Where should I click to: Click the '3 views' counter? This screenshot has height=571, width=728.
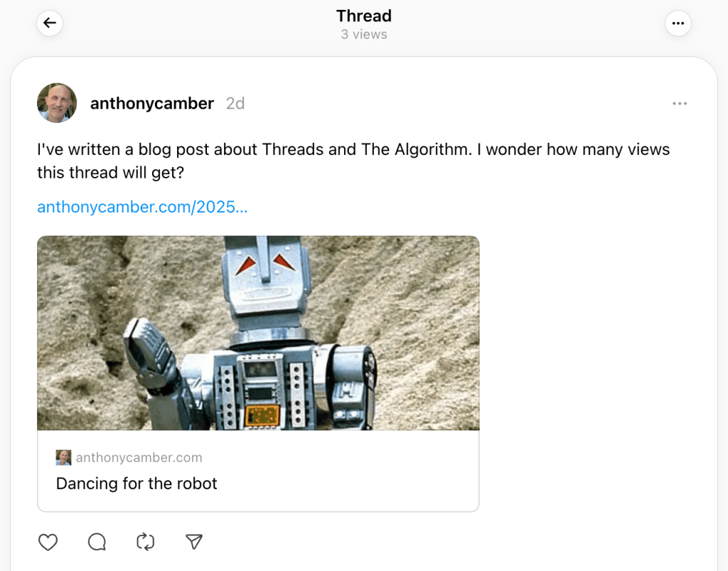364,34
